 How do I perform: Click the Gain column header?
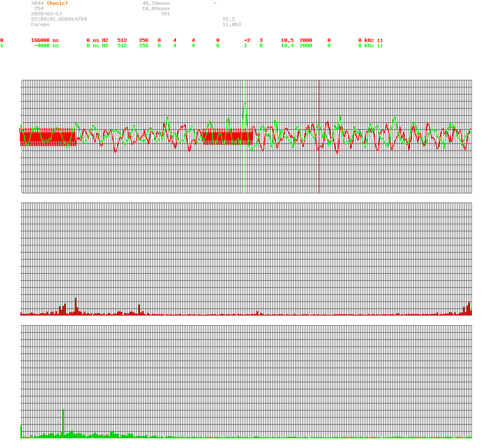(287, 35)
